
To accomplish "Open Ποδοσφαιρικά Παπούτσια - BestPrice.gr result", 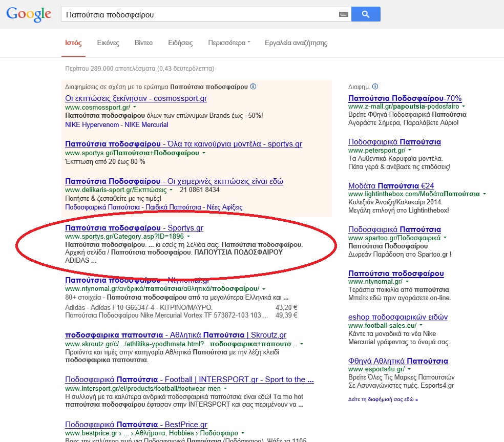I will [x=136, y=425].
